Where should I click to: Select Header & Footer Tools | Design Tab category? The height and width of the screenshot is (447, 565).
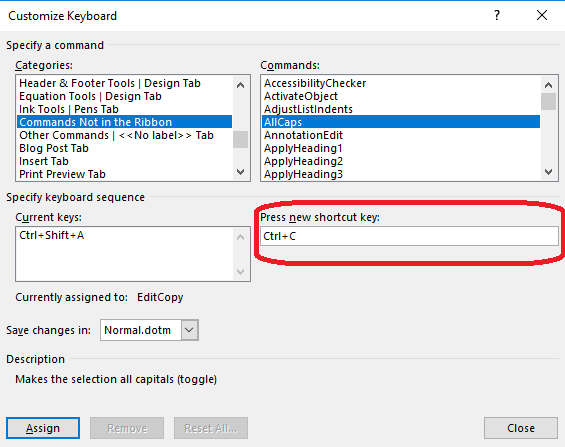(x=124, y=83)
